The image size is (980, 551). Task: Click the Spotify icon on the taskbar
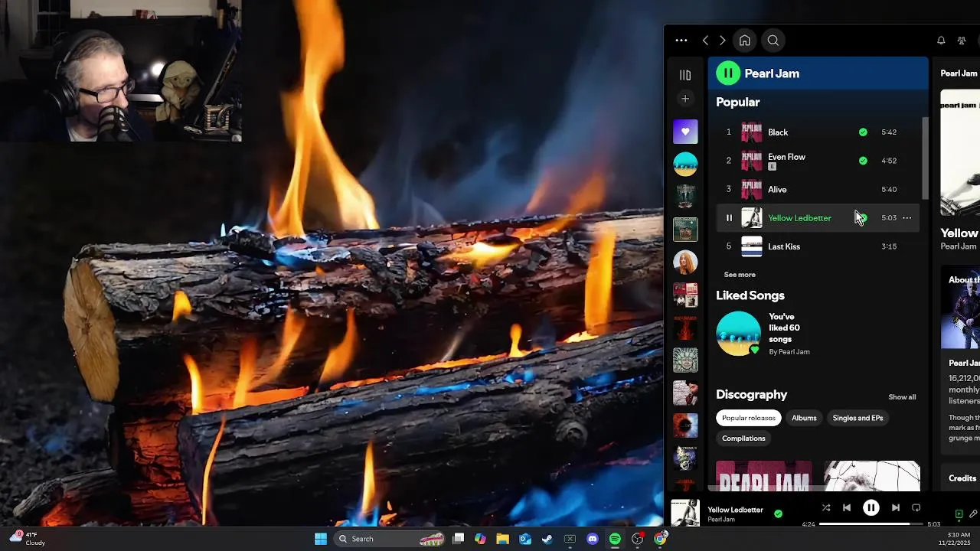615,539
